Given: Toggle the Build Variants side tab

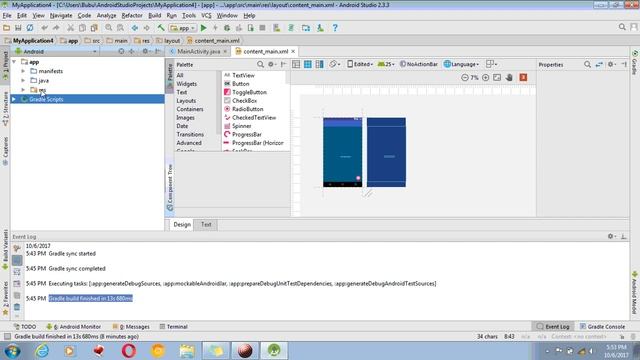Looking at the screenshot, I should (x=5, y=249).
